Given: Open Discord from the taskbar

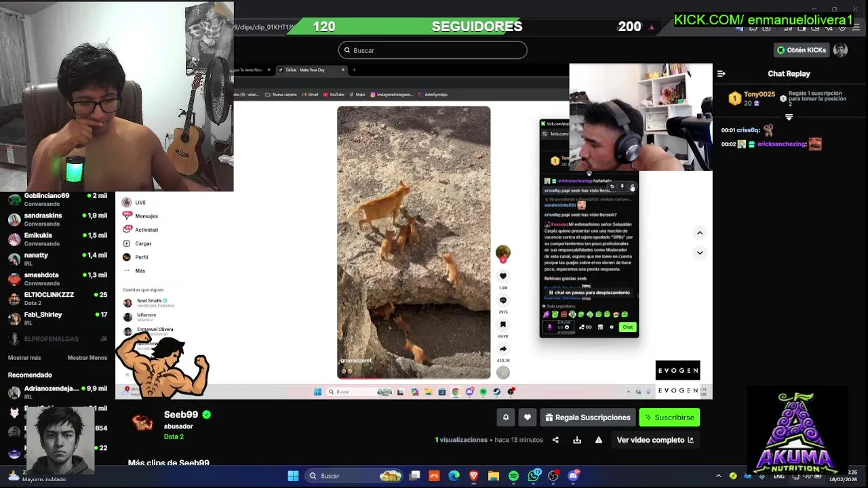Looking at the screenshot, I should point(573,476).
